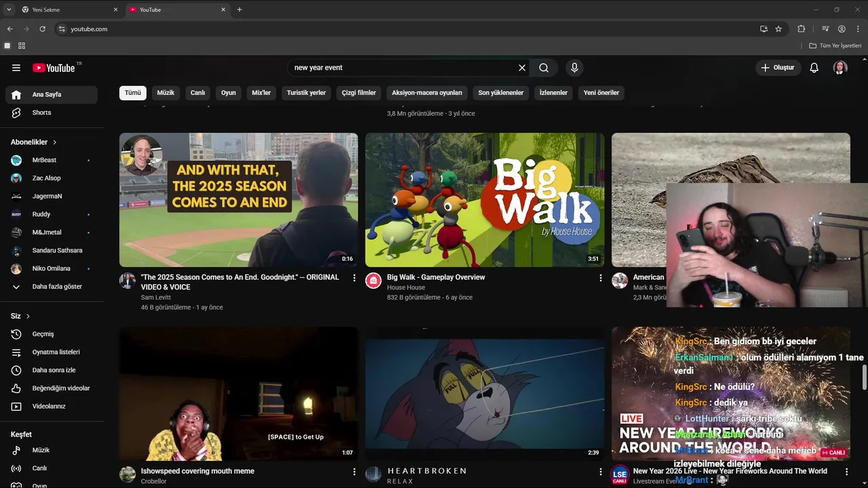Open Sandaru Sathsara channel
This screenshot has width=868, height=488.
[52, 250]
